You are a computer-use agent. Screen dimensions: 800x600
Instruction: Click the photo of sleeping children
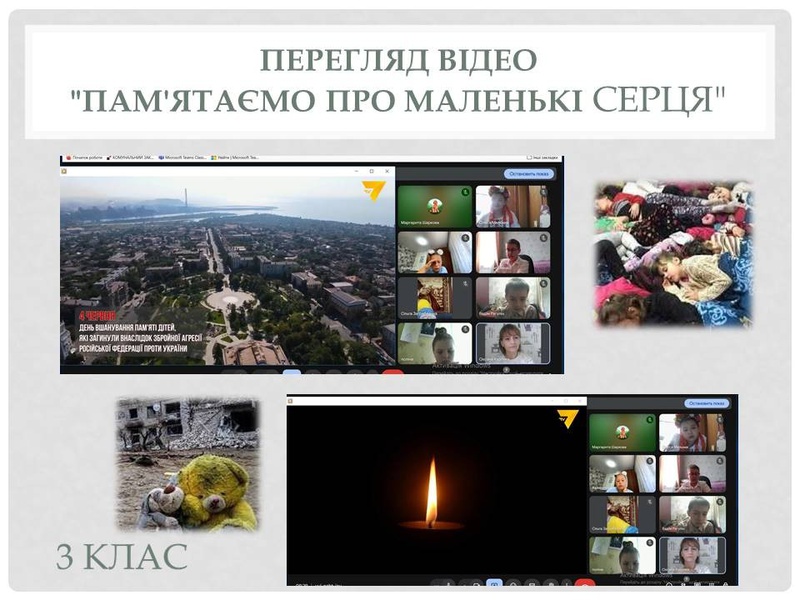(673, 253)
